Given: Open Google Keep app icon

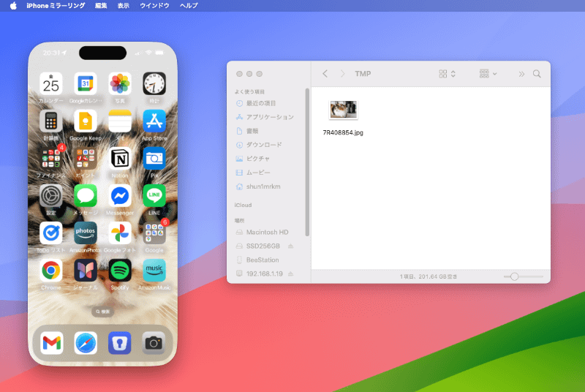Looking at the screenshot, I should [x=86, y=121].
